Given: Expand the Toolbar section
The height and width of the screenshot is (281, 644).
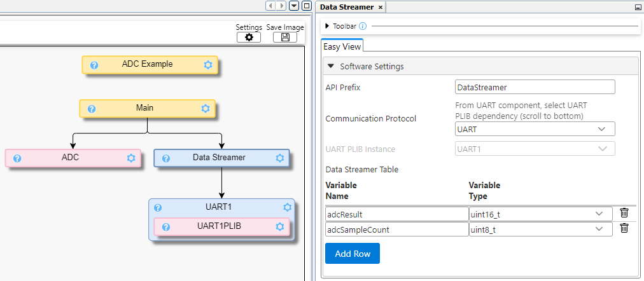Looking at the screenshot, I should click(x=327, y=26).
